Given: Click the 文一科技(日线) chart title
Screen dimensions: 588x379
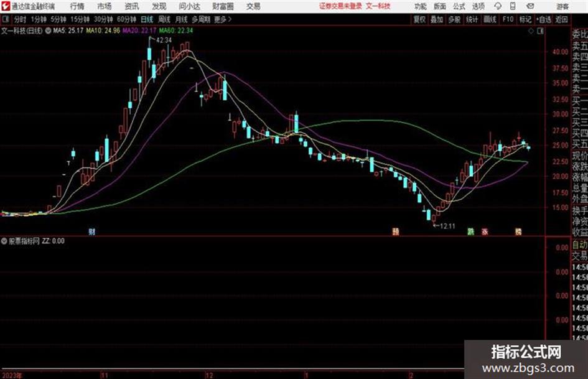Looking at the screenshot, I should (22, 30).
